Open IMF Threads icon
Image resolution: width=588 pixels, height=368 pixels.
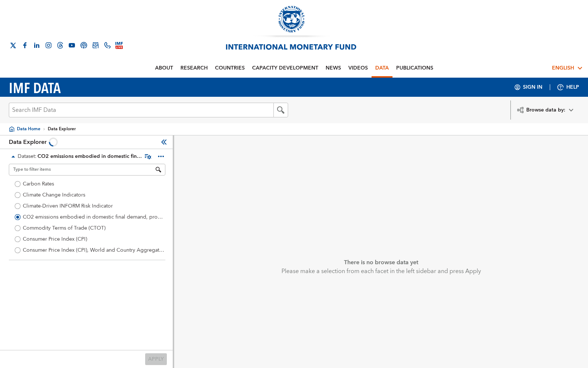pos(60,45)
